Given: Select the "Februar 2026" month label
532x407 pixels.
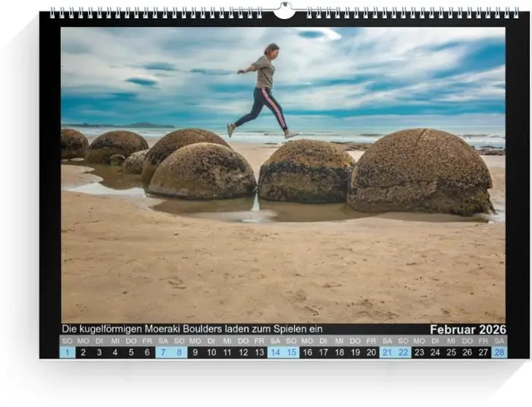Looking at the screenshot, I should pos(467,329).
